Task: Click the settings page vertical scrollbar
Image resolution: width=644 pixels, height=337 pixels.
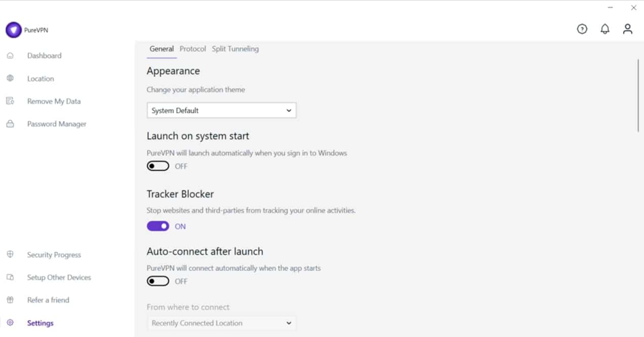Action: pyautogui.click(x=638, y=96)
